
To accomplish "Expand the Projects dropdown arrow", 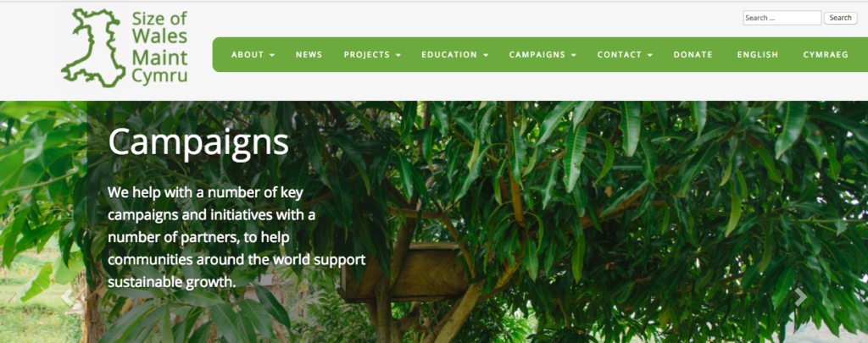I will [398, 55].
